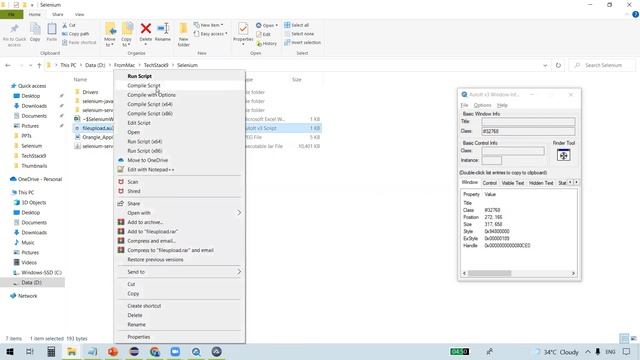Select Network in navigation pane
This screenshot has width=640, height=360.
27,296
